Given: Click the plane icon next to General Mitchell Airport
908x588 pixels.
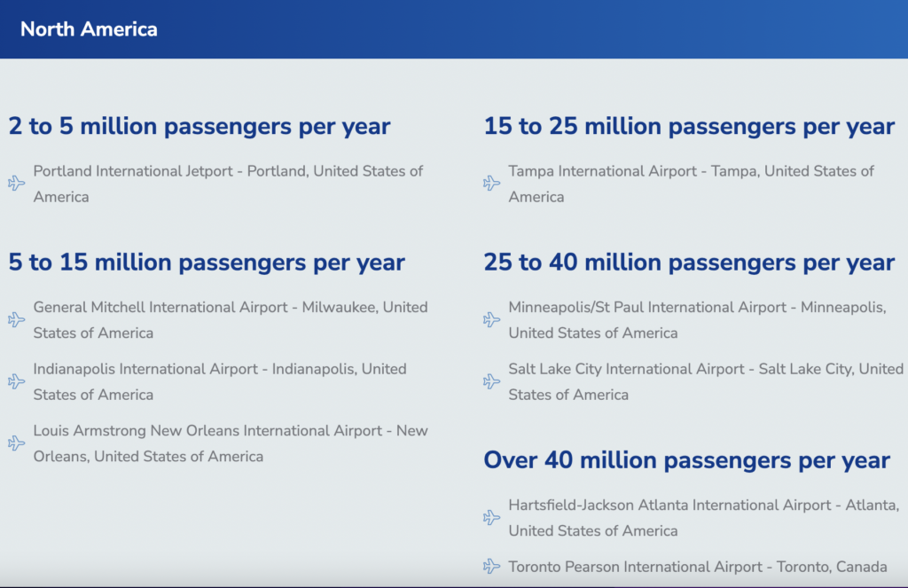Looking at the screenshot, I should (x=17, y=320).
